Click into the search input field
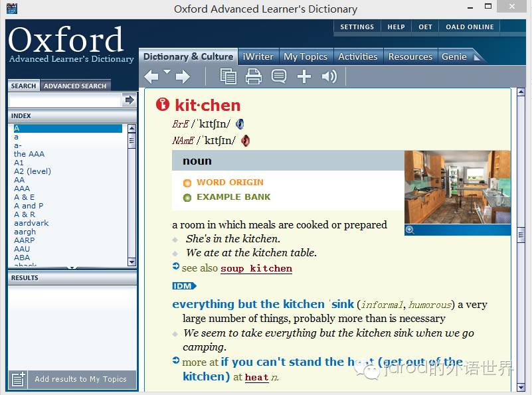The height and width of the screenshot is (395, 532). coord(64,100)
